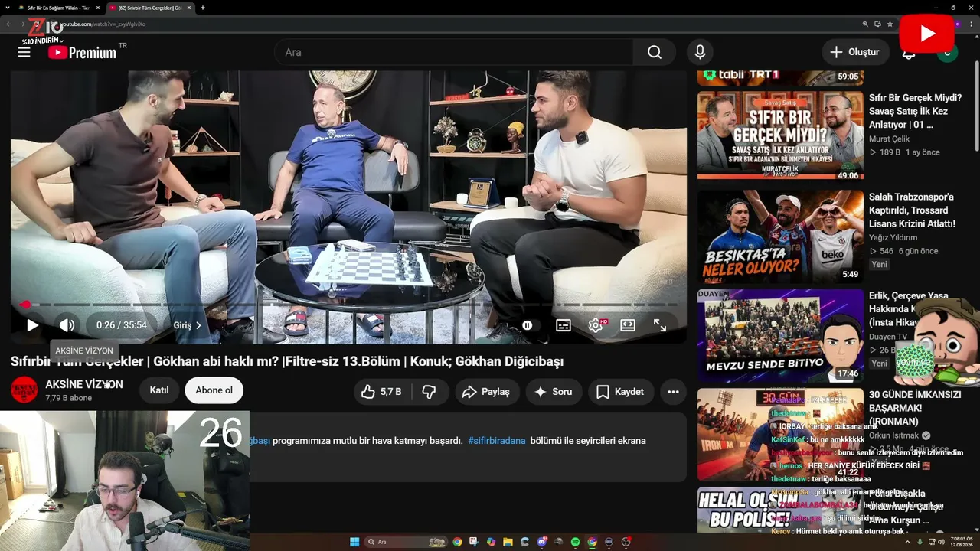Click the #sifirbiradana hashtag link
The image size is (980, 551).
coord(497,441)
